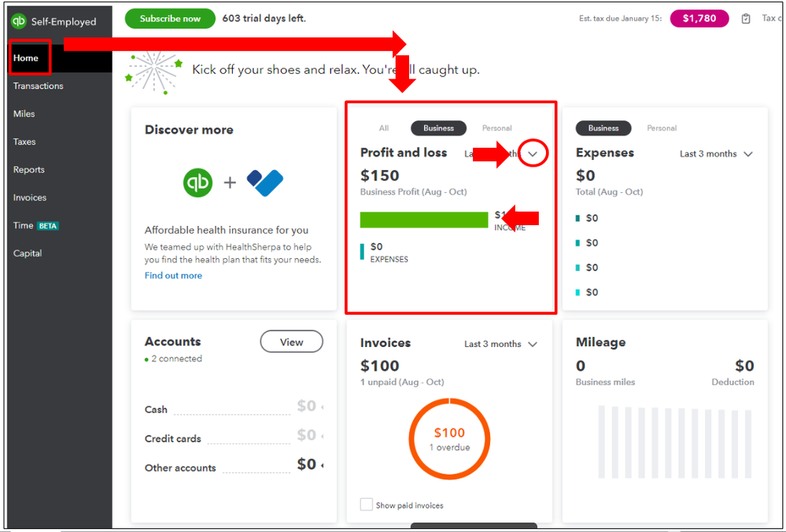
Task: Click the Other accounts row
Action: [x=234, y=465]
